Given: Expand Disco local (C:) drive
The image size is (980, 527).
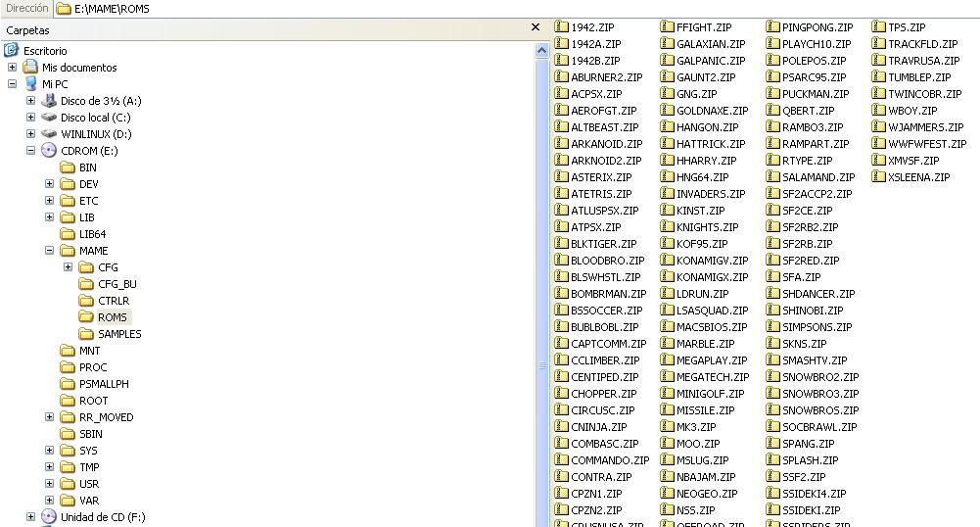Looking at the screenshot, I should pyautogui.click(x=30, y=117).
